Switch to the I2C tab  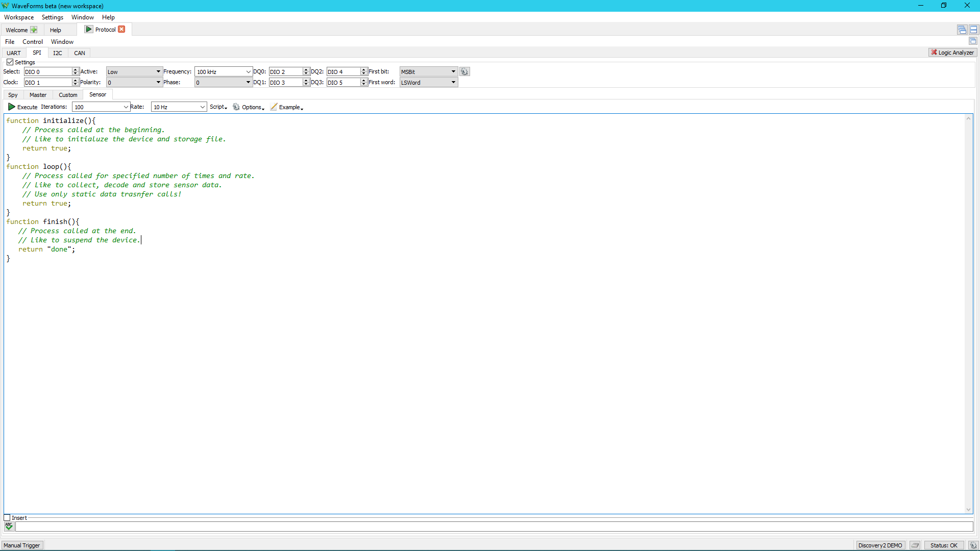[x=58, y=53]
